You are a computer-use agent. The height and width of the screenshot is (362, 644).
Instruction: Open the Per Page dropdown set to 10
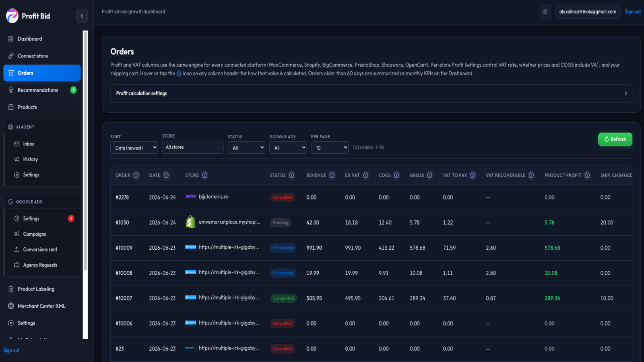click(x=330, y=148)
